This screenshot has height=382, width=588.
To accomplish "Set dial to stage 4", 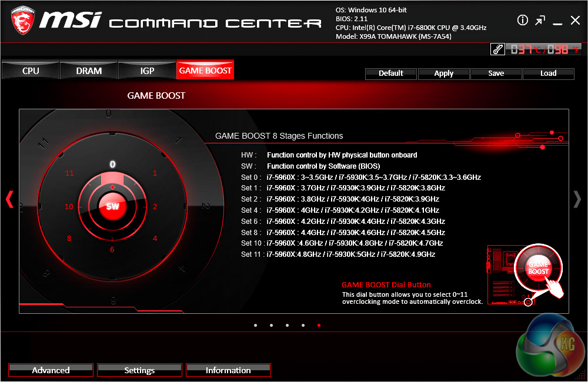I will tap(155, 239).
